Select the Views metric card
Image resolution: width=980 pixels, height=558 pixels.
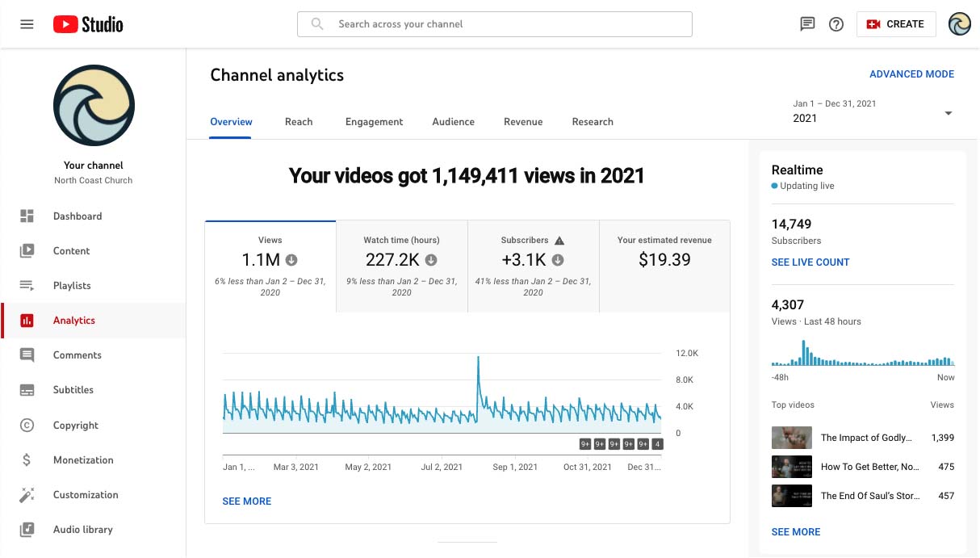coord(270,266)
